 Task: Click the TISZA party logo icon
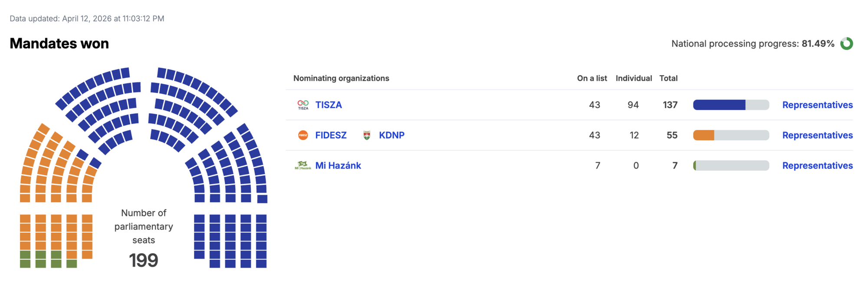[x=303, y=105]
